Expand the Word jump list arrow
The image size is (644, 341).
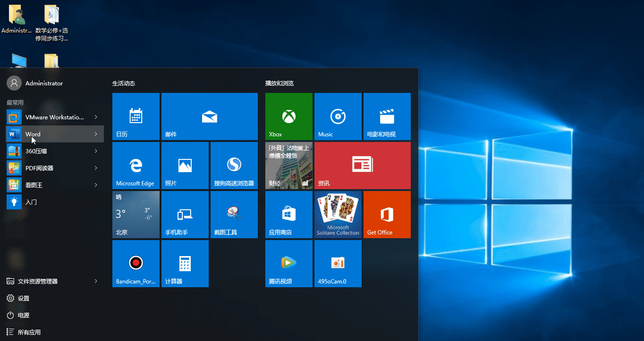(96, 134)
